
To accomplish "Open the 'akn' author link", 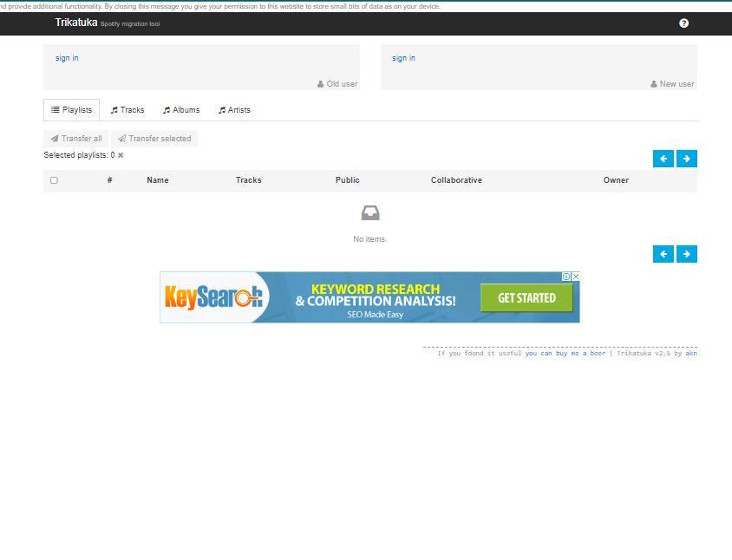I will (691, 354).
